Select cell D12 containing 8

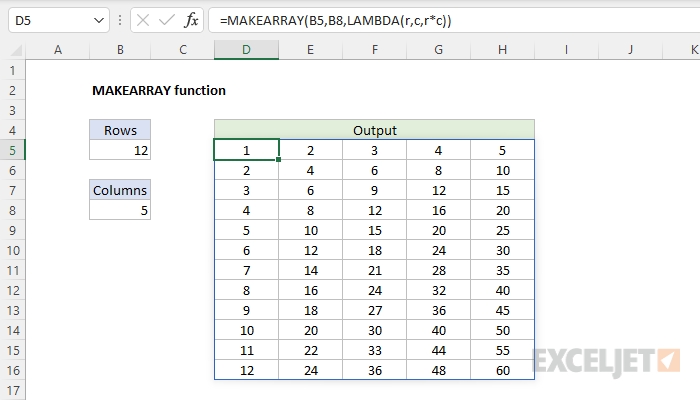tap(246, 290)
